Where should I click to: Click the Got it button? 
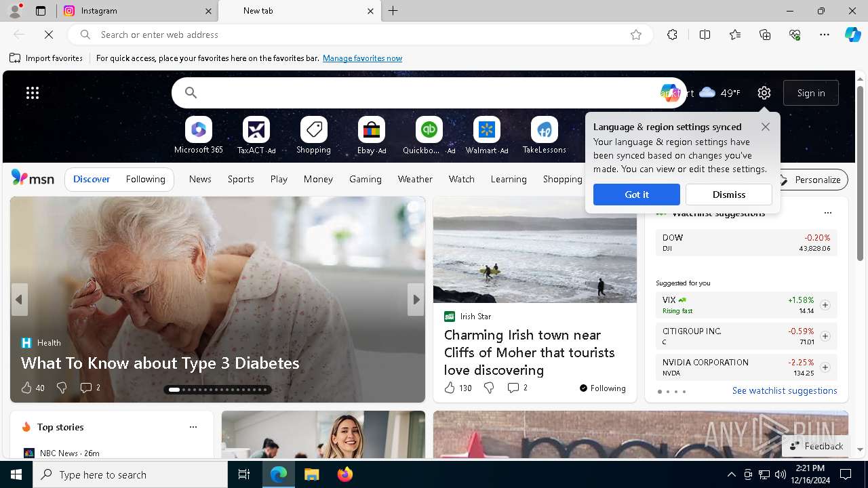tap(637, 195)
